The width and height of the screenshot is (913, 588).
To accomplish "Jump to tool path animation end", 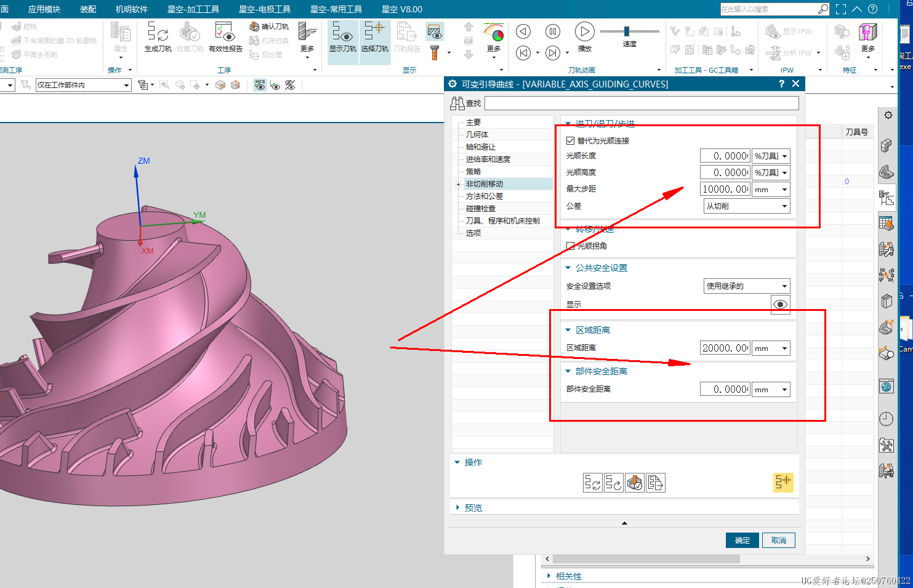I will coord(553,53).
